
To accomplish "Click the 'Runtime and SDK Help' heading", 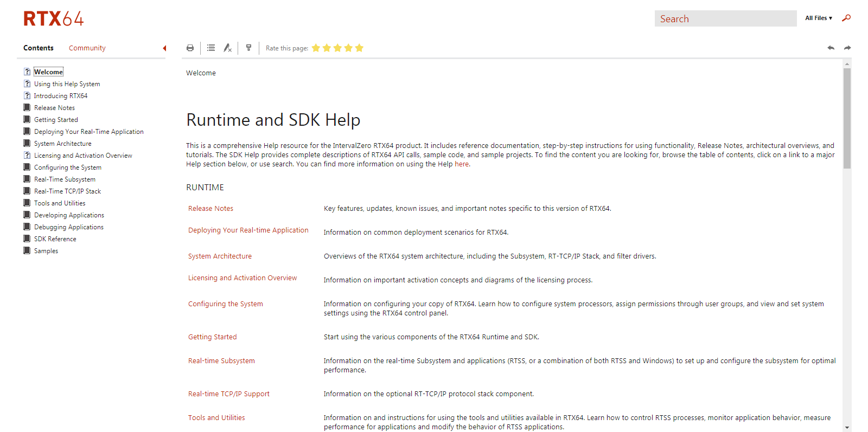I will coord(273,120).
